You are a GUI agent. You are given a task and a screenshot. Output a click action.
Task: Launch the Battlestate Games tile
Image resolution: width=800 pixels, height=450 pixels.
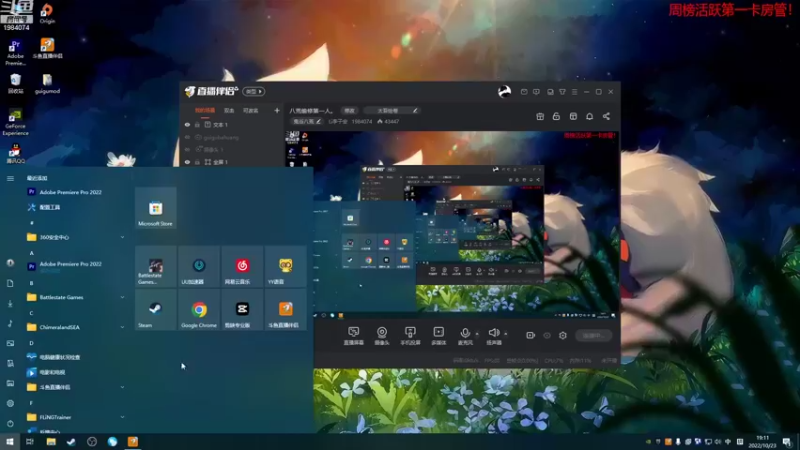click(x=156, y=266)
